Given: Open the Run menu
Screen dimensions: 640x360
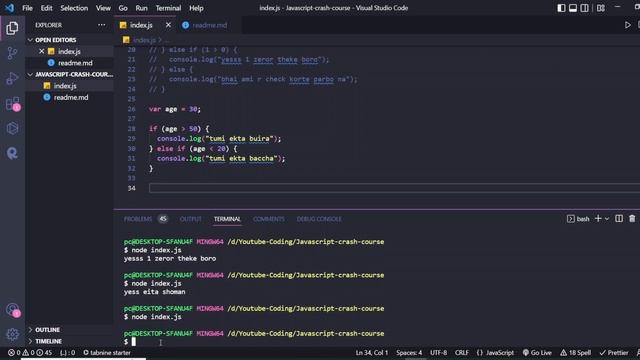Looking at the screenshot, I should [x=142, y=8].
